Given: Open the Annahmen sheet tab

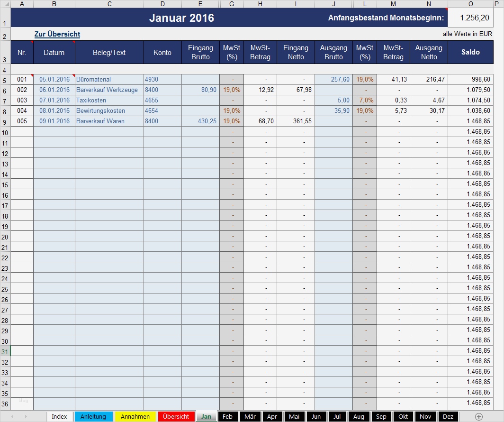Looking at the screenshot, I should pyautogui.click(x=135, y=416).
